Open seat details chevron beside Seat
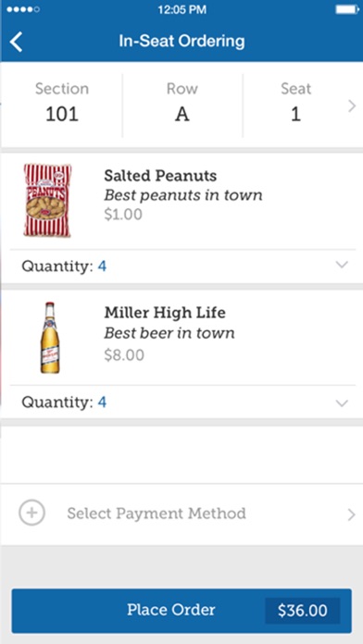This screenshot has height=644, width=363. pyautogui.click(x=352, y=106)
